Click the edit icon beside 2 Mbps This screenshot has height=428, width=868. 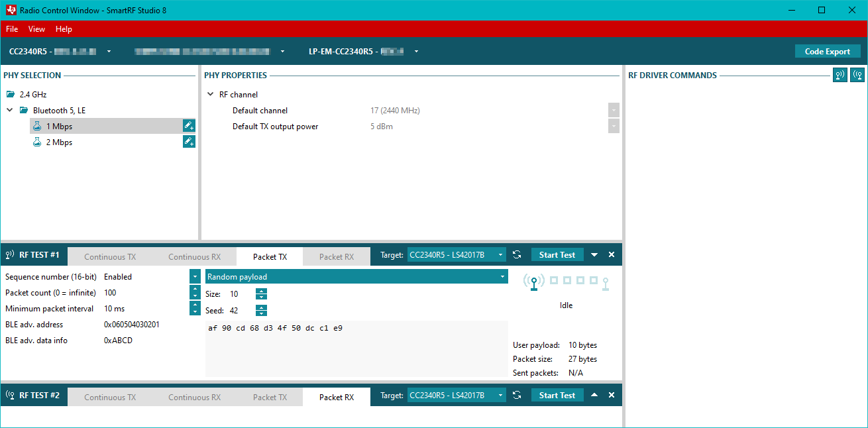189,142
